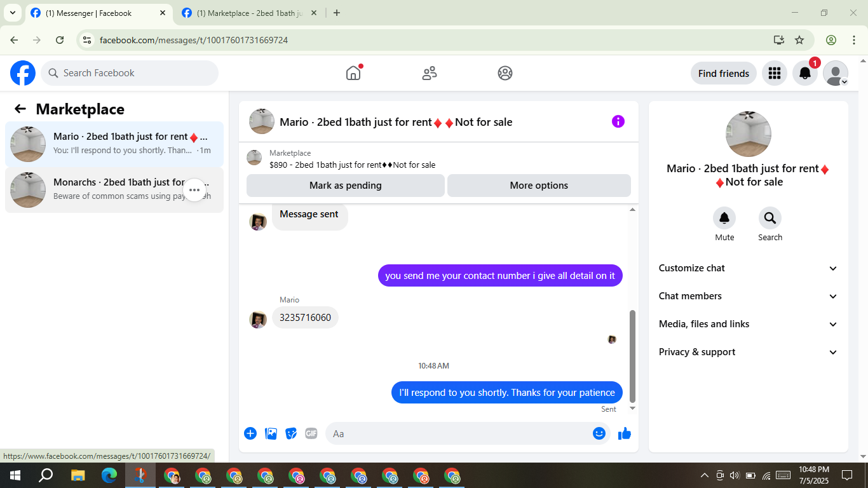The height and width of the screenshot is (488, 868).
Task: Click the chat scrollbar thumb
Action: 632,356
